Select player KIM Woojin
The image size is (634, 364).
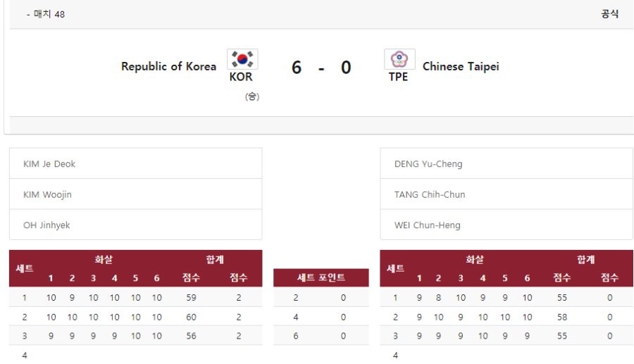(x=47, y=194)
